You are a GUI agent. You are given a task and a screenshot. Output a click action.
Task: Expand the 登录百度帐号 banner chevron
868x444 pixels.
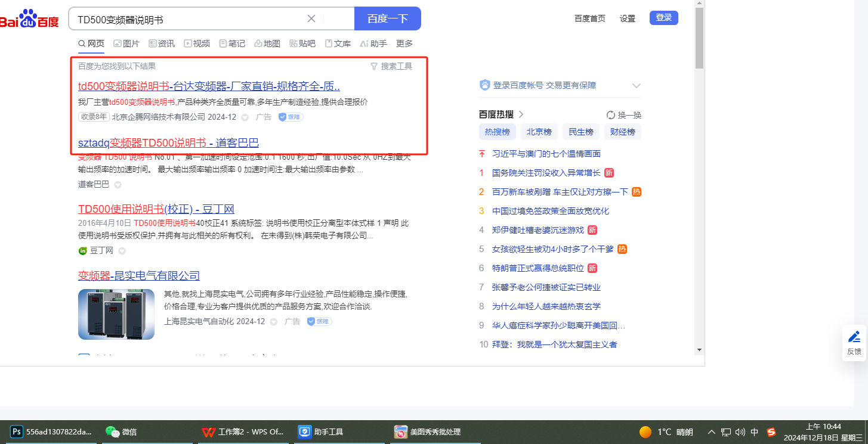pyautogui.click(x=636, y=85)
